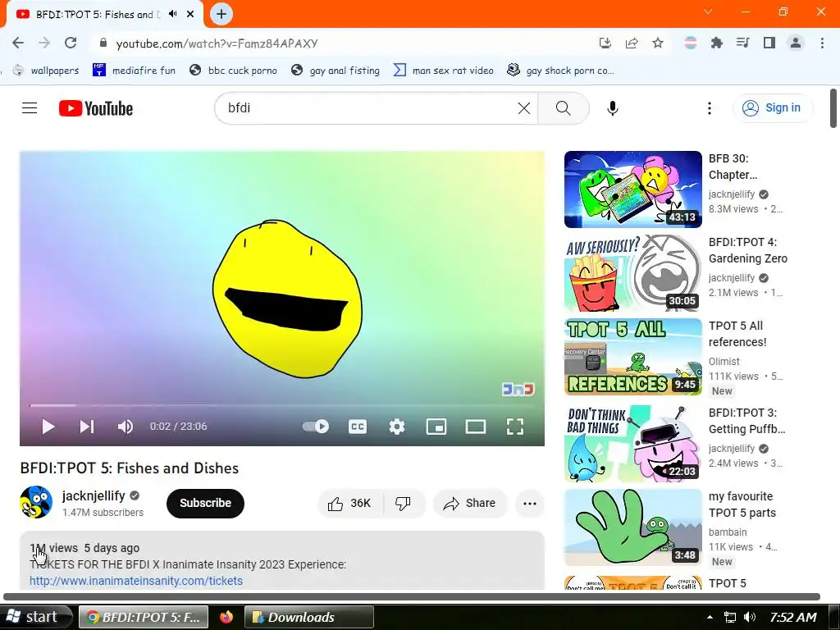Mute tab via speaker icon on tab
Image resolution: width=840 pixels, height=630 pixels.
tap(172, 14)
